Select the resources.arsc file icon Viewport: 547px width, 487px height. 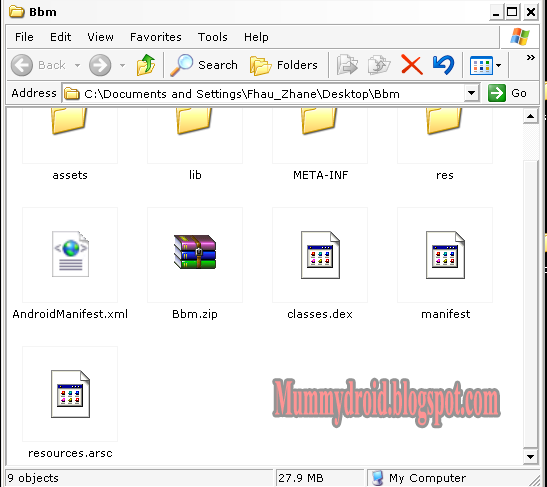pos(70,394)
